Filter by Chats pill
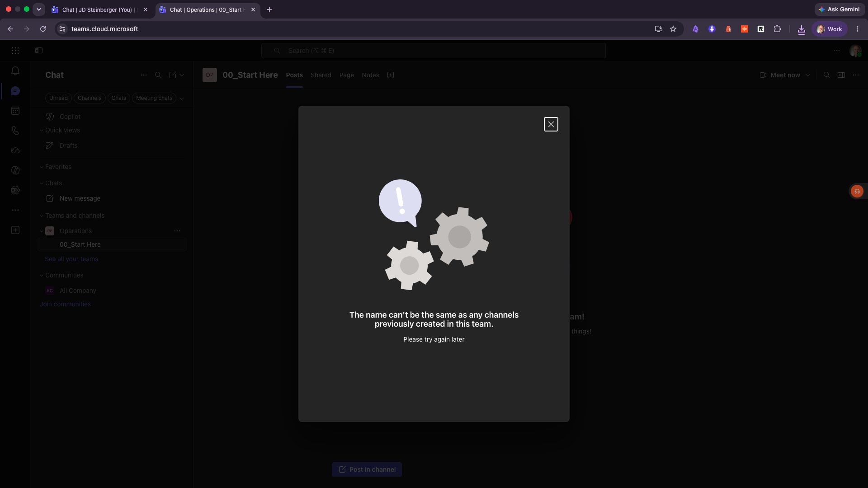 (119, 98)
